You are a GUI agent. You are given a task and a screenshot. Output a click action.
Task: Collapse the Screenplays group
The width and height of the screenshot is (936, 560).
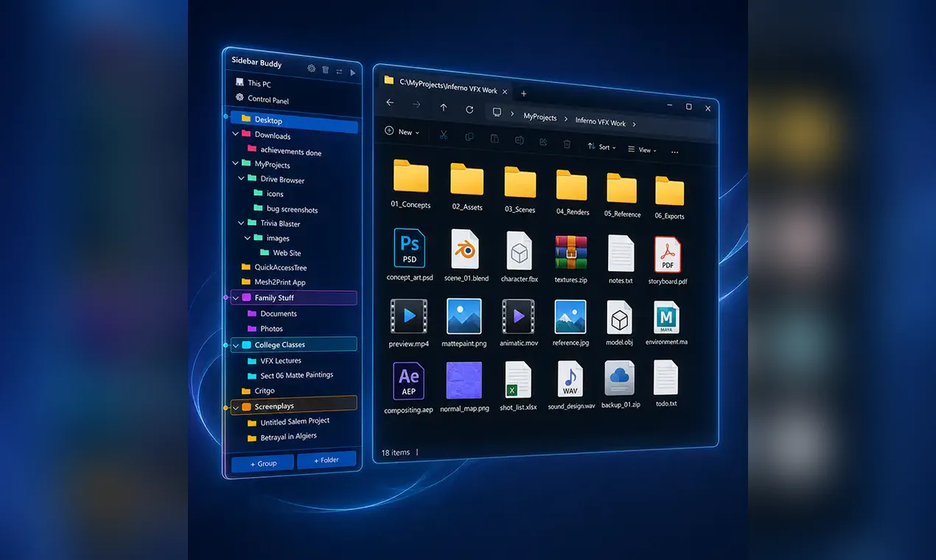pos(236,406)
